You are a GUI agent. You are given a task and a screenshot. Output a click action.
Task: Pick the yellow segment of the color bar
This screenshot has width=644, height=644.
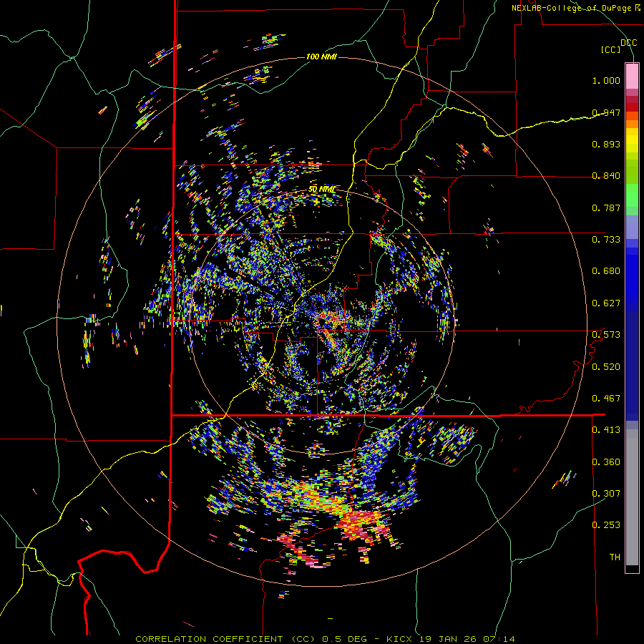632,140
